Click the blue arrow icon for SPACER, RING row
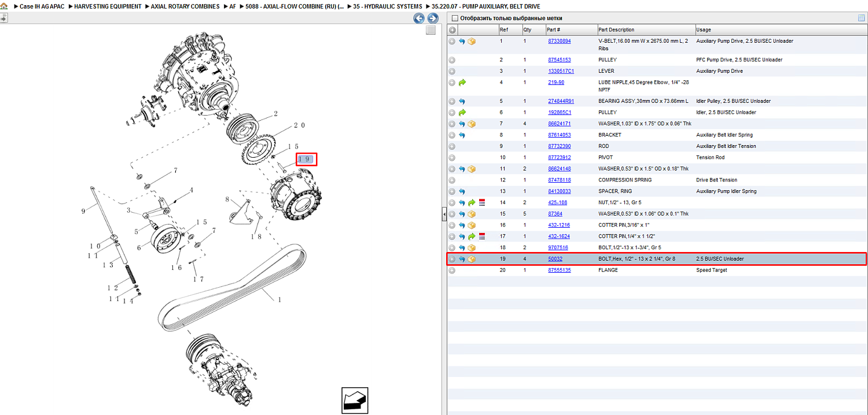The width and height of the screenshot is (868, 415). 462,191
